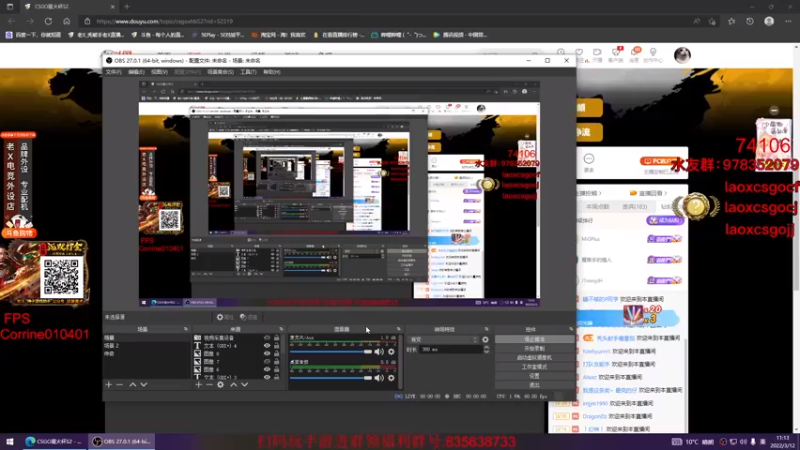Open OBS 编辑(E) menu
The width and height of the screenshot is (800, 450).
[136, 72]
